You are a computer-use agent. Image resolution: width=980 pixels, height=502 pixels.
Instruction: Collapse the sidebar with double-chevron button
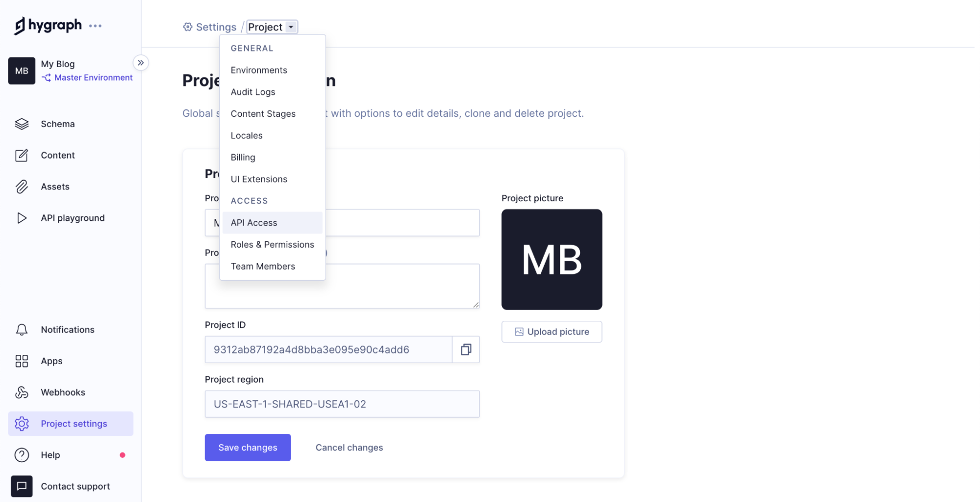pyautogui.click(x=141, y=63)
